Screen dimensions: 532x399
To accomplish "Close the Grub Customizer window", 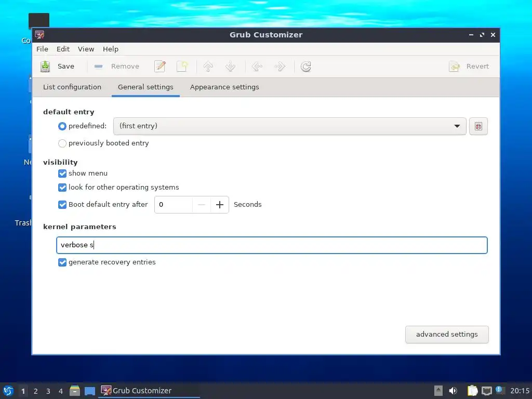I will [493, 35].
